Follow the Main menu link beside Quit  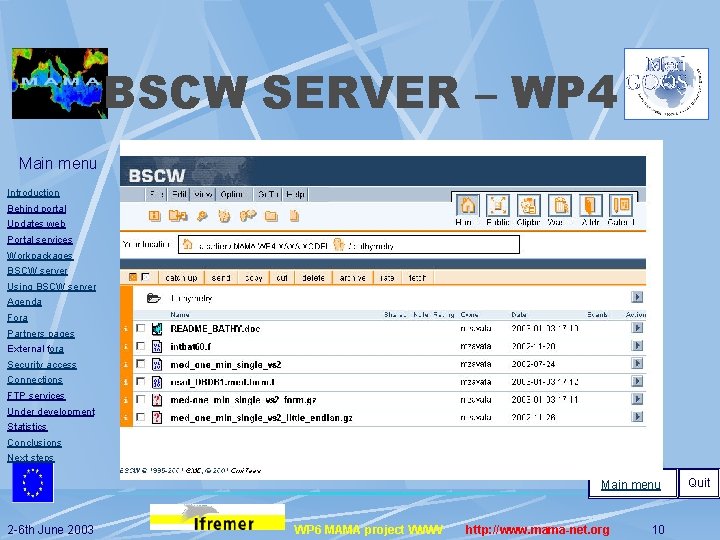point(630,484)
